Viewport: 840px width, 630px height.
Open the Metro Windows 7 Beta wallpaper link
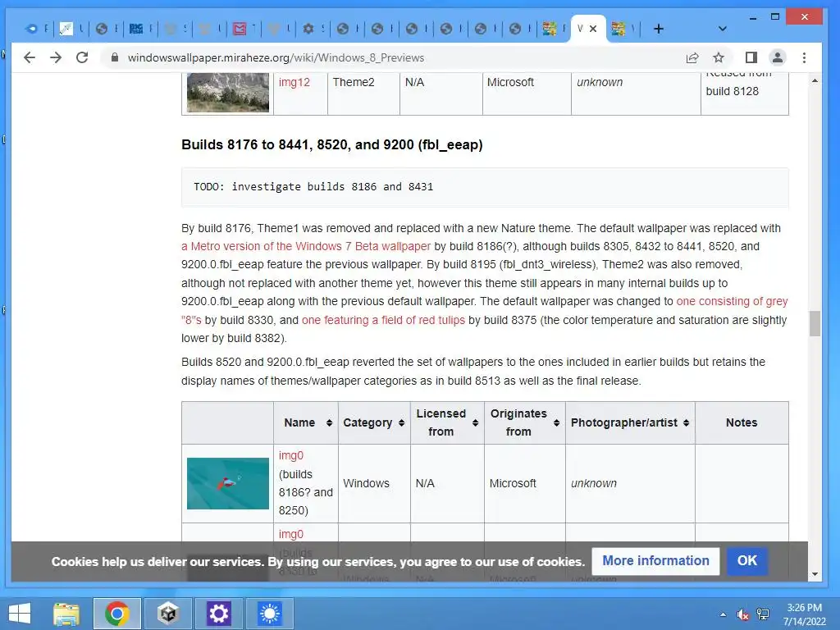pos(306,246)
